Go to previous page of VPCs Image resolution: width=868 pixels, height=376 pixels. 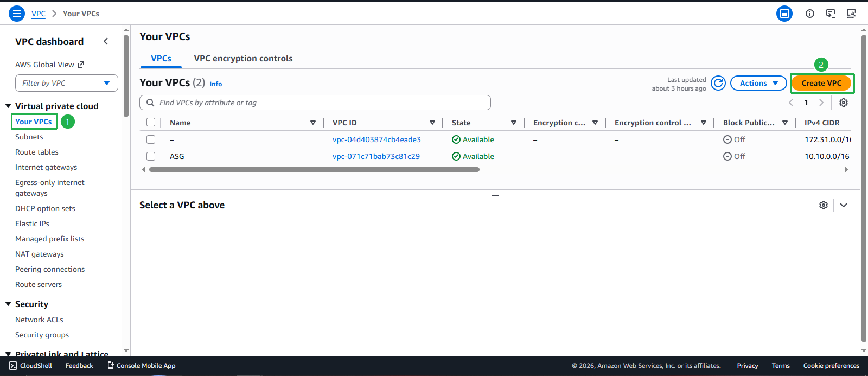[791, 103]
